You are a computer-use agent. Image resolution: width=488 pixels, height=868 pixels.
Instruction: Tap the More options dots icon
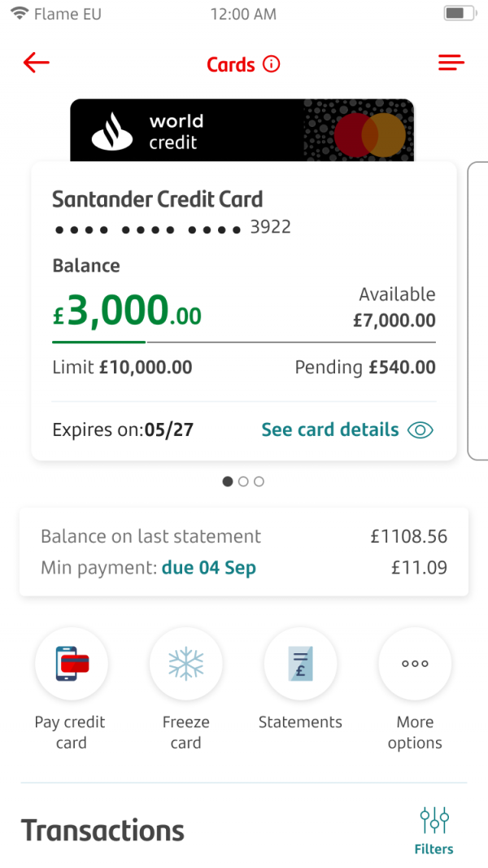(415, 664)
